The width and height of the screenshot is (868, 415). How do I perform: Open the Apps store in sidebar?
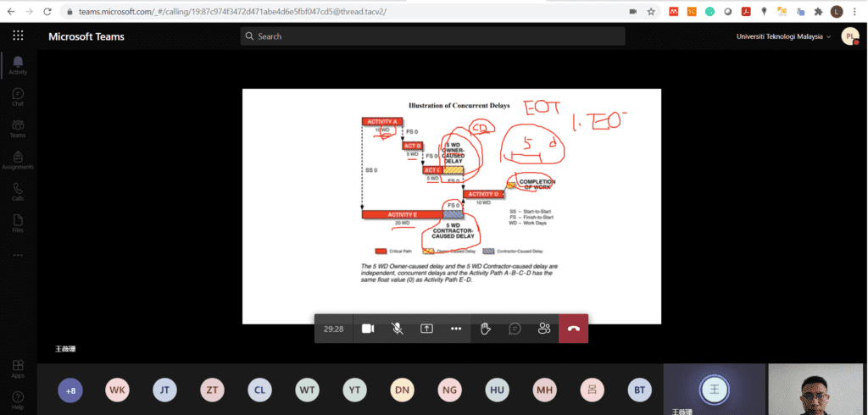click(x=18, y=368)
